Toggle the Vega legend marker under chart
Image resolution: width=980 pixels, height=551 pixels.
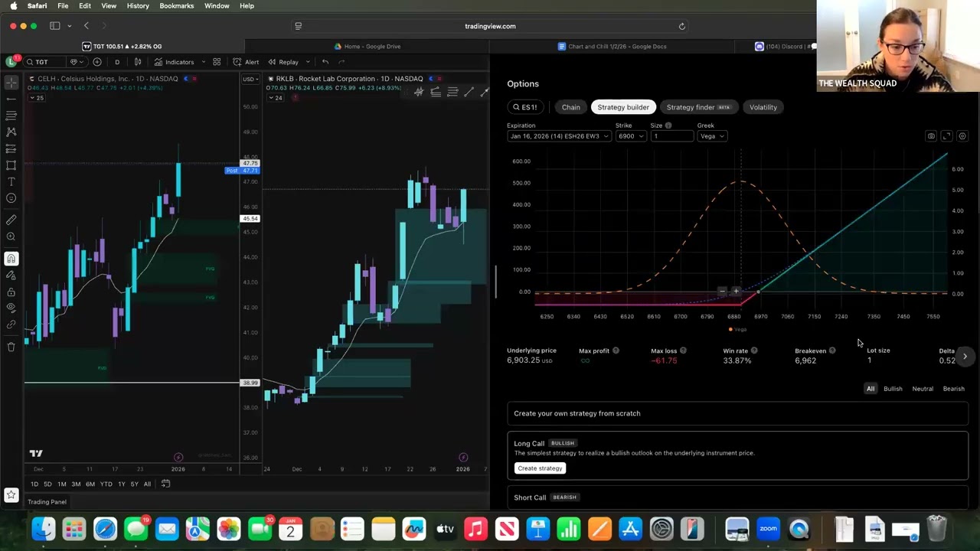[737, 330]
